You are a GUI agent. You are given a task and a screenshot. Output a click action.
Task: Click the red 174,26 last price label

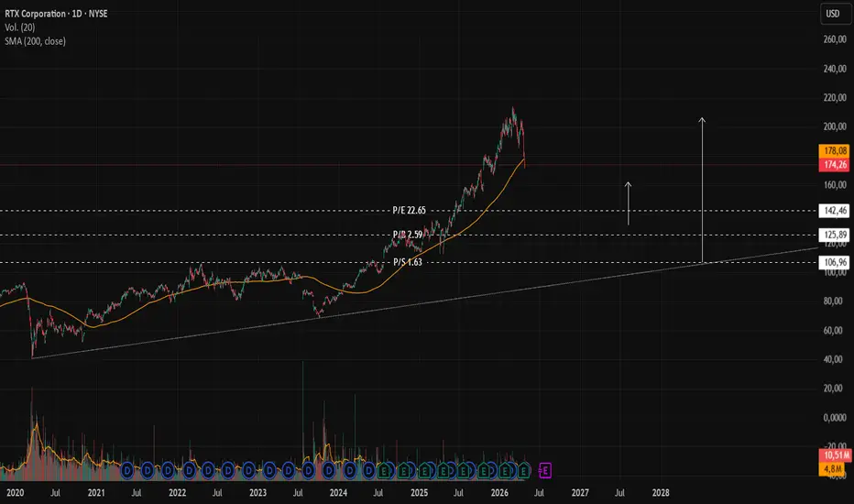[835, 165]
